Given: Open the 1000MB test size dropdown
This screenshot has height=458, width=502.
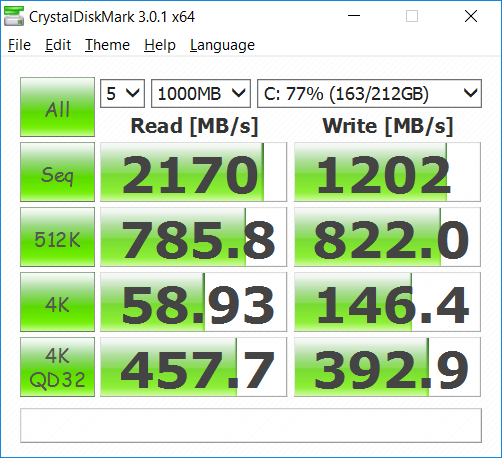Looking at the screenshot, I should tap(201, 94).
